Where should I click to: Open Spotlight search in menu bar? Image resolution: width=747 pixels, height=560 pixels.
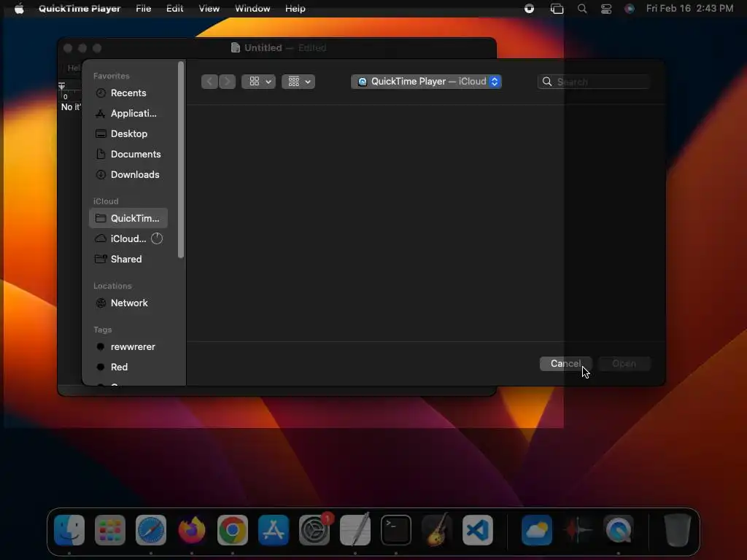pos(582,9)
